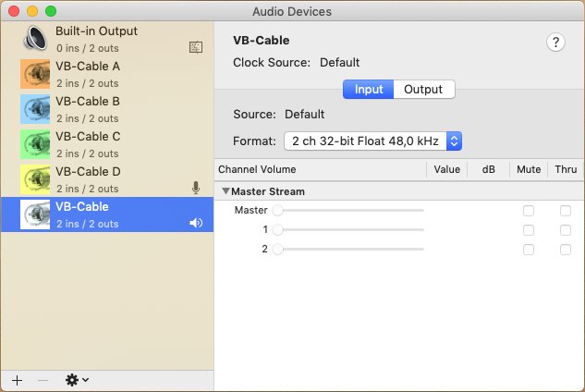Open the Format dropdown showing 48,0 kHz

point(373,141)
